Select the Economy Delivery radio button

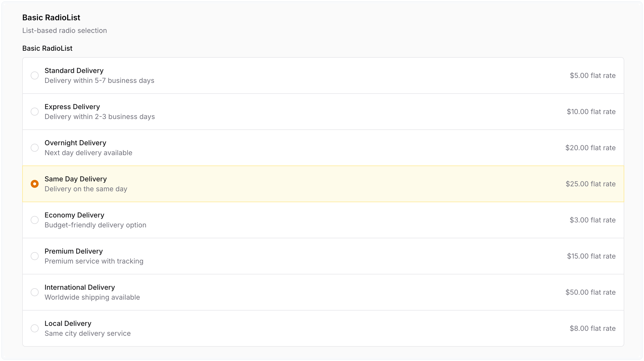coord(34,220)
